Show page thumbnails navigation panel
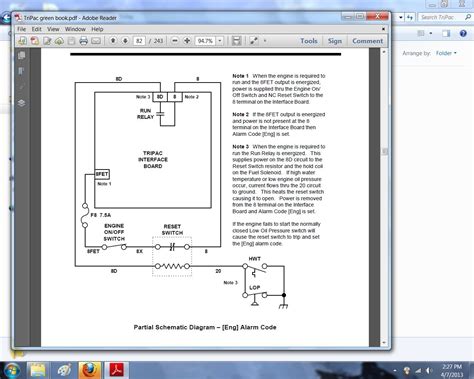The height and width of the screenshot is (379, 474). [22, 55]
